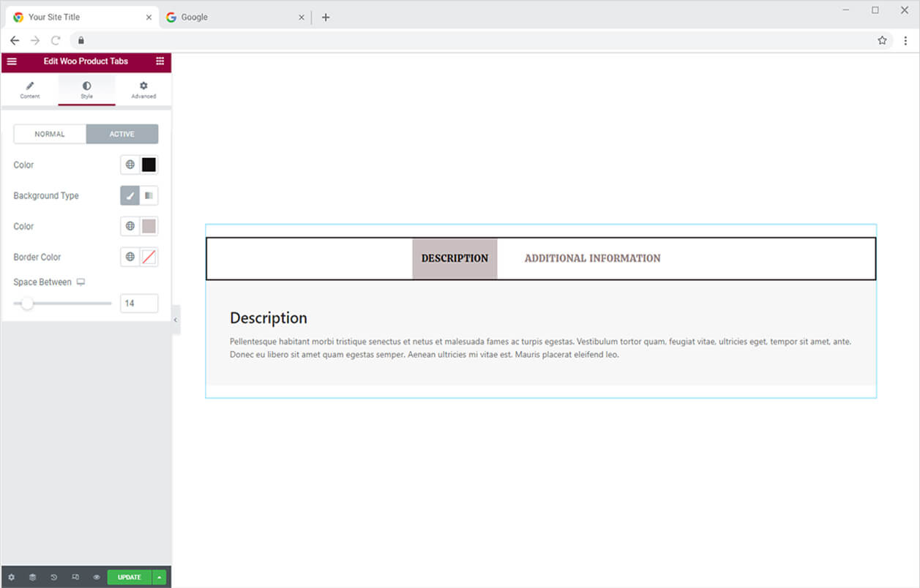
Task: Click the desktop device icon beside Space Between
Action: 81,282
